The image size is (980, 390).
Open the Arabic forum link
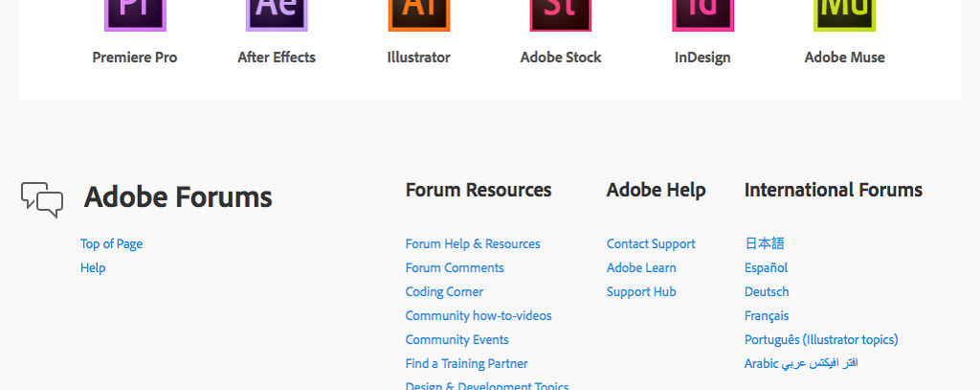[x=801, y=364]
